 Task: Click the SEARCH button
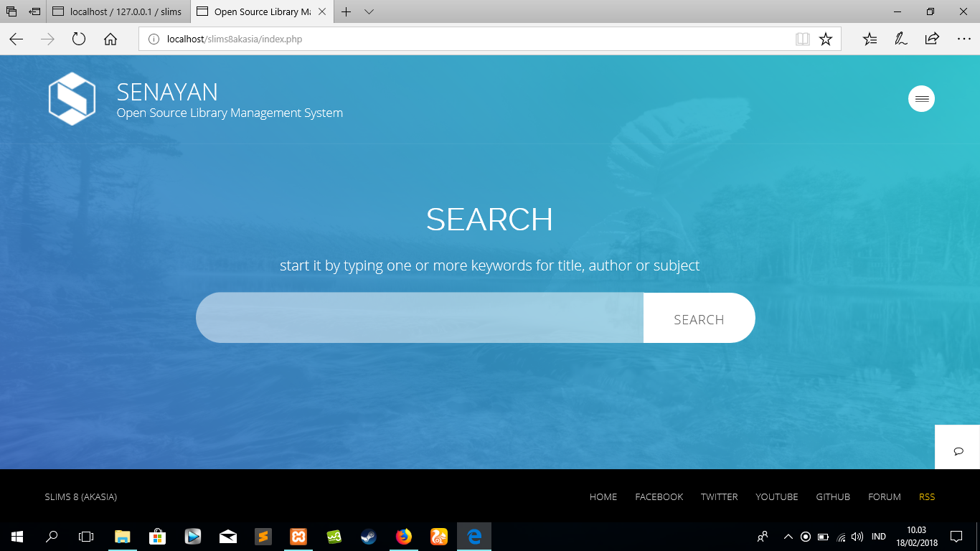click(699, 318)
